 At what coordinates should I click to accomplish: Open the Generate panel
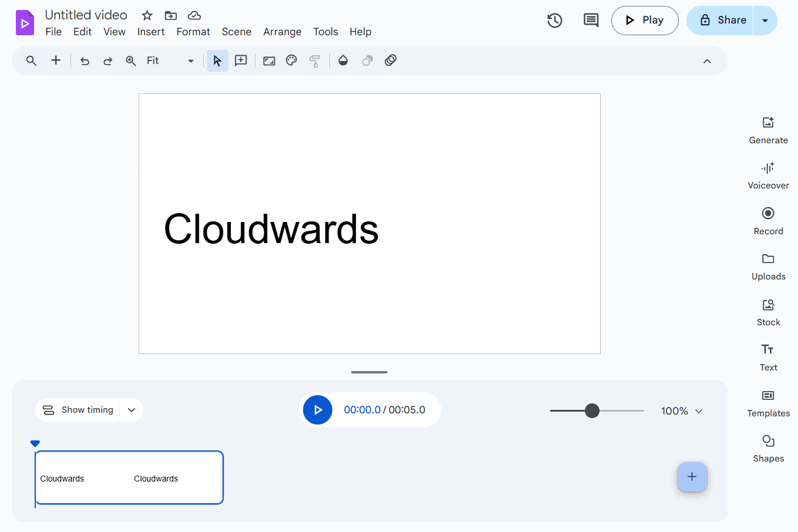click(x=768, y=130)
